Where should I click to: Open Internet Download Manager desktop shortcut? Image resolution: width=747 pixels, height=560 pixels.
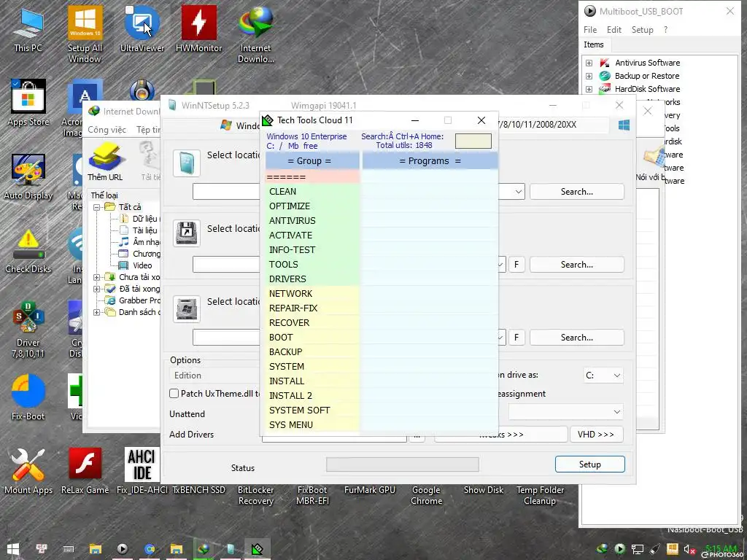tap(256, 34)
